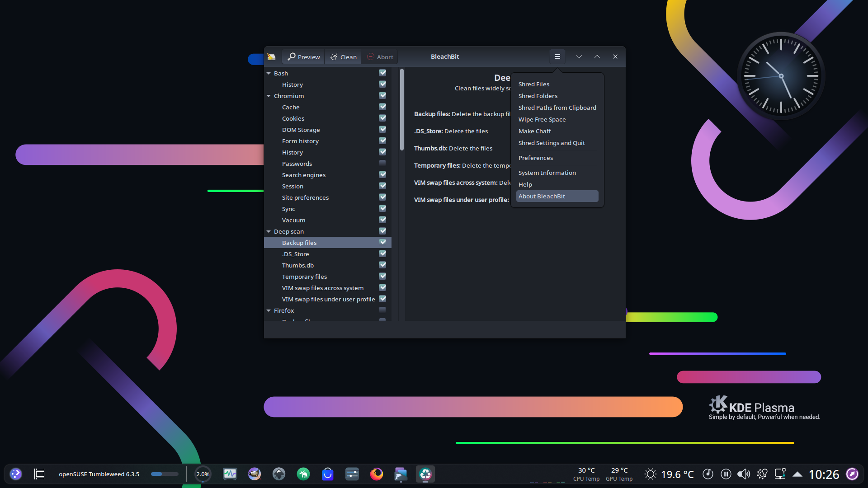Screen dimensions: 868x488
Task: Open Preferences from the menu
Action: click(x=557, y=158)
